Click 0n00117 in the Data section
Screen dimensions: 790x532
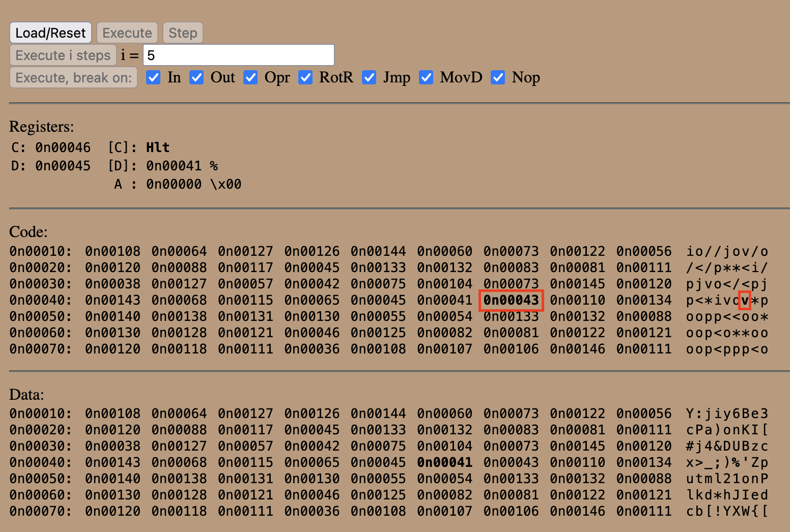245,430
